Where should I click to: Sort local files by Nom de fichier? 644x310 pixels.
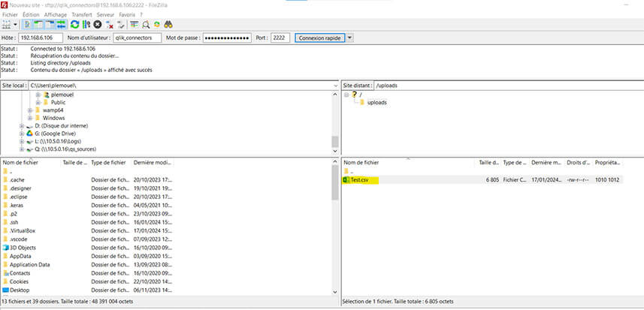pos(20,162)
